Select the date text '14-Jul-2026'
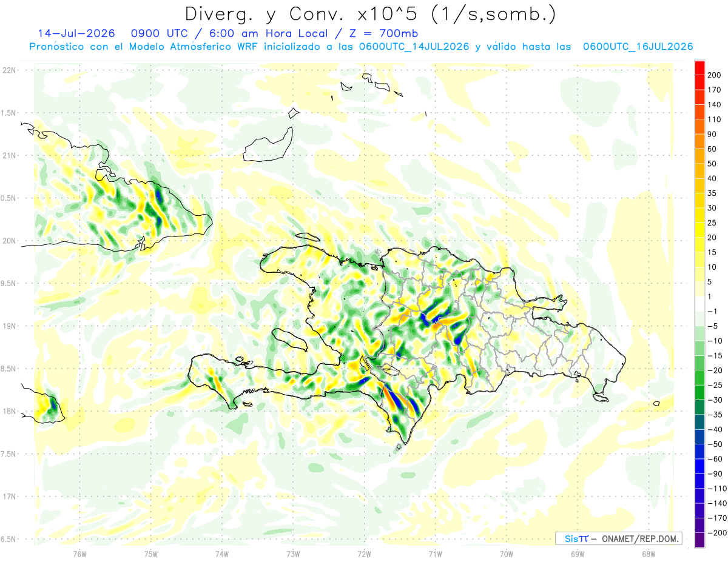This screenshot has height=562, width=728. click(76, 33)
